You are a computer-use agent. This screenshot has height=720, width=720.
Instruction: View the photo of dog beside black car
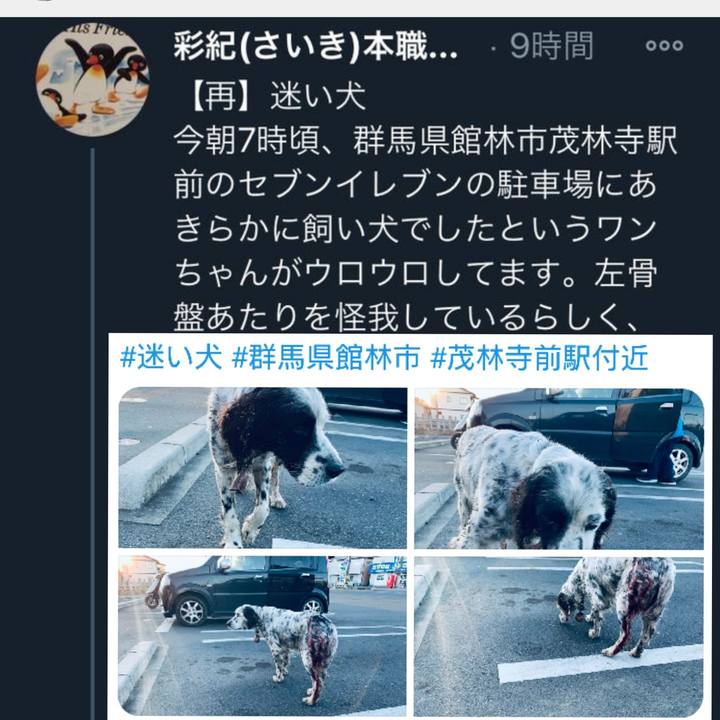tap(559, 468)
